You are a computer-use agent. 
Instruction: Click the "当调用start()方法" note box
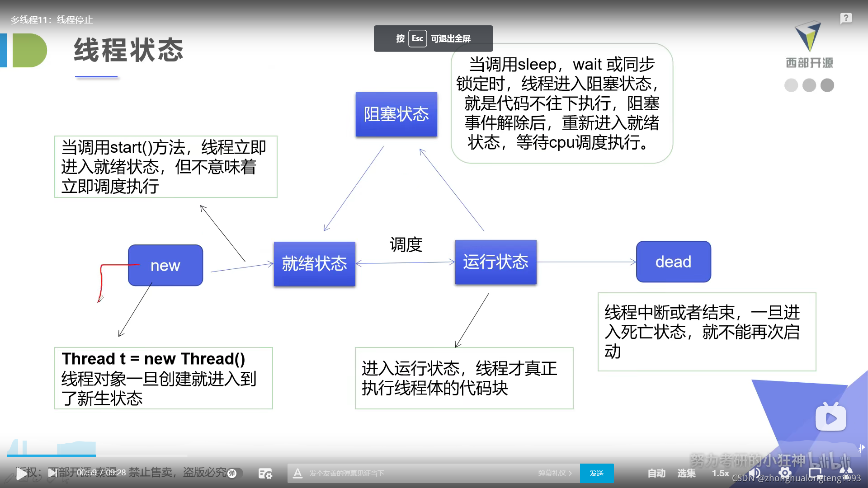pyautogui.click(x=166, y=167)
